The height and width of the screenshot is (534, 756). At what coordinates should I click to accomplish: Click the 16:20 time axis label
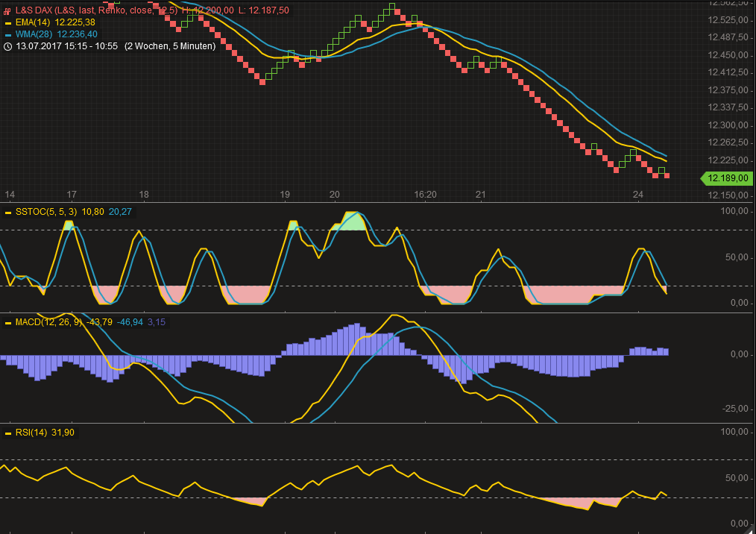tap(426, 194)
